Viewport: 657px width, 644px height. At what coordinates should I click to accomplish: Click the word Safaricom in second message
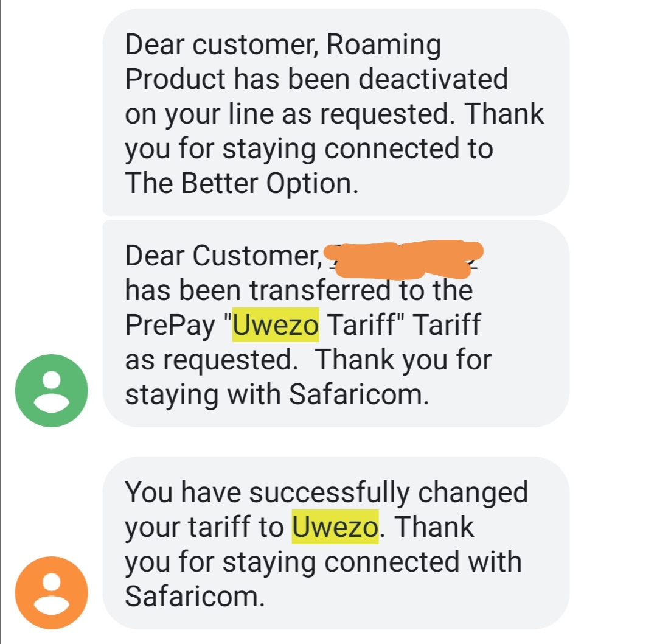coord(358,394)
